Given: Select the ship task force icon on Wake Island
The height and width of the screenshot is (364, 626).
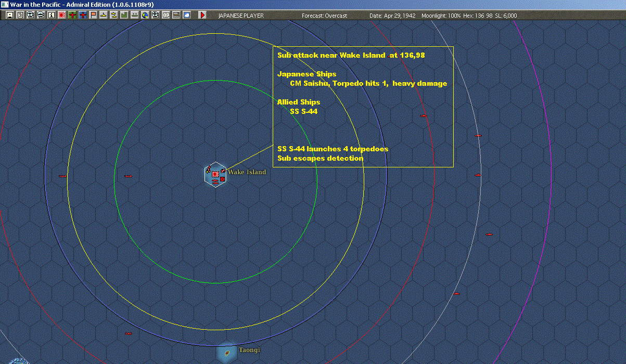Looking at the screenshot, I should [x=215, y=182].
